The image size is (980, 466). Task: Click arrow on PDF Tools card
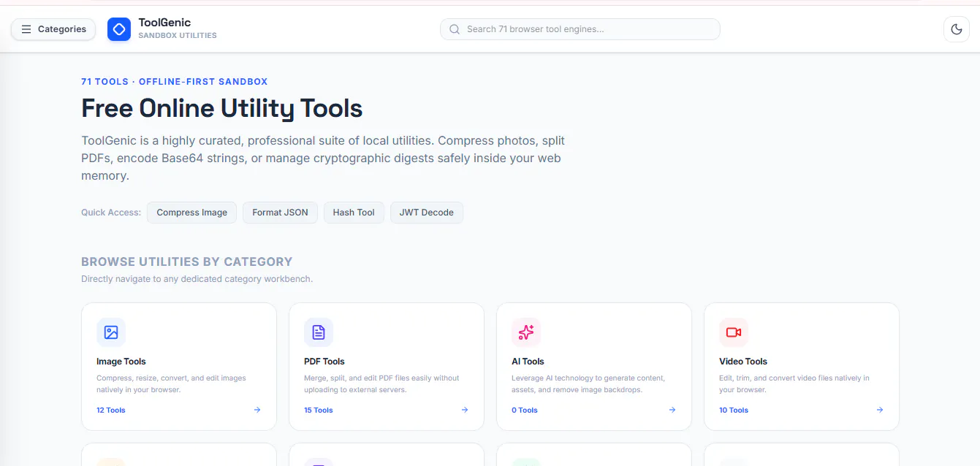pyautogui.click(x=465, y=410)
